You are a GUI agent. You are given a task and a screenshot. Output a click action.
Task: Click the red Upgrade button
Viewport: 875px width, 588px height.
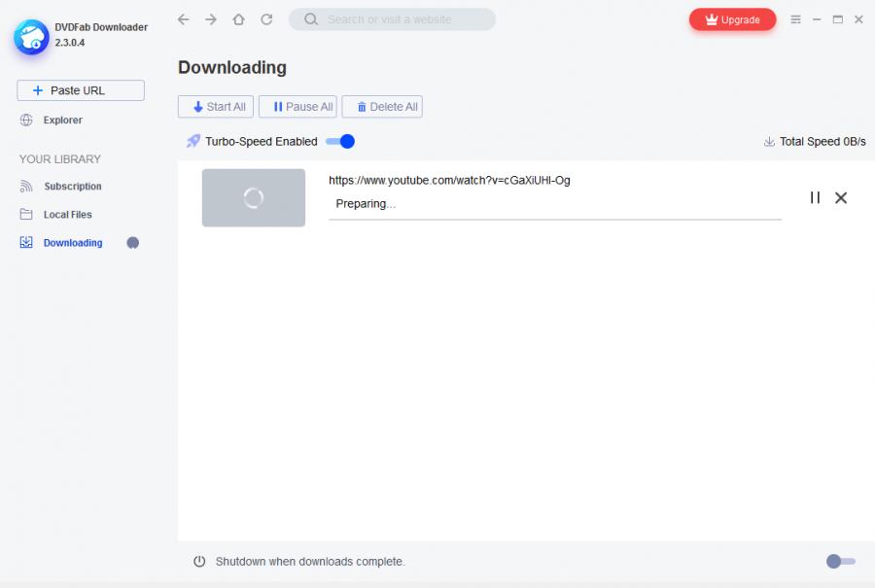coord(732,19)
